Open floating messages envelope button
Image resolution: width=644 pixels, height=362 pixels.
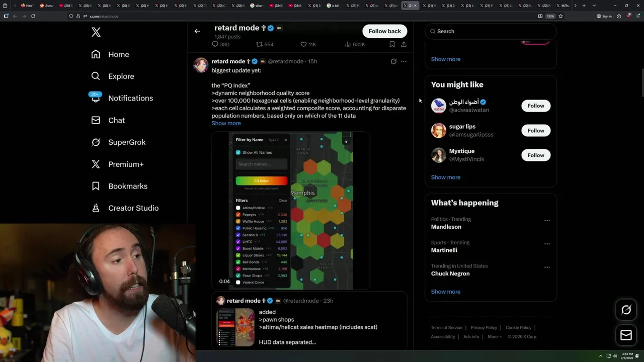626,335
